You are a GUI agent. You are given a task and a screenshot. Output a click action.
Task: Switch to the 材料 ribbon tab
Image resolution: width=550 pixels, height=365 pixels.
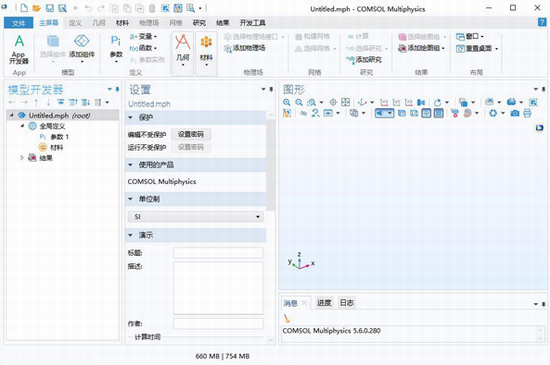[122, 23]
